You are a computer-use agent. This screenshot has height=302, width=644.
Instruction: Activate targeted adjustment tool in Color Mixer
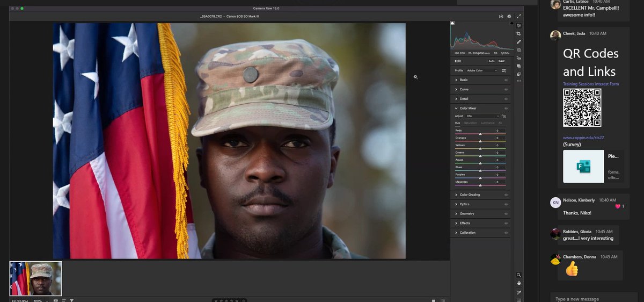[504, 116]
